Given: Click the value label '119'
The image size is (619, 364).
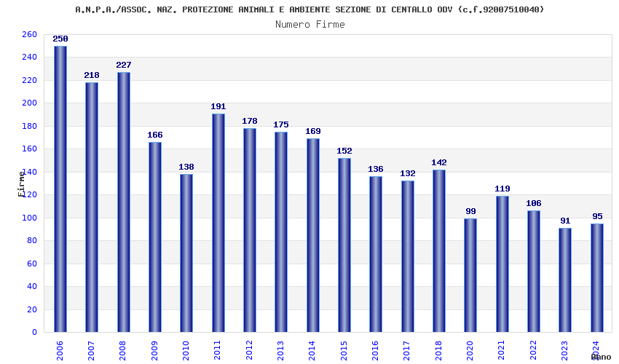Looking at the screenshot, I should coord(502,189).
